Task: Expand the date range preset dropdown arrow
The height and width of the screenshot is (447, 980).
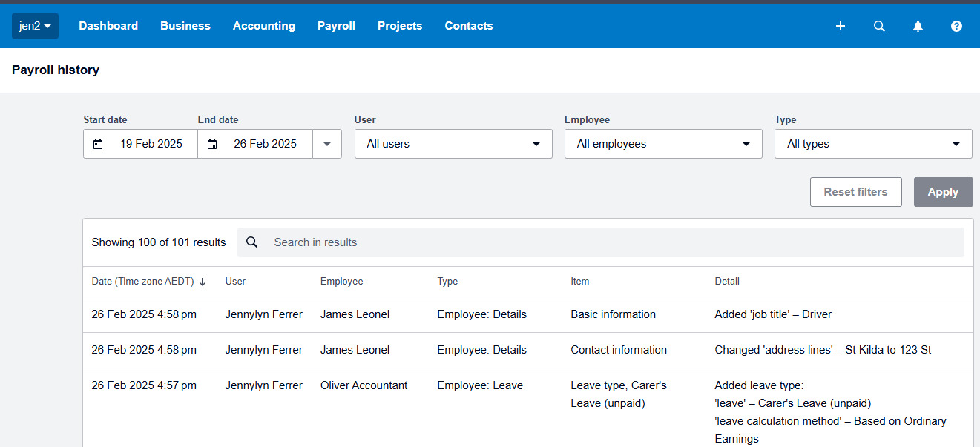Action: [327, 144]
